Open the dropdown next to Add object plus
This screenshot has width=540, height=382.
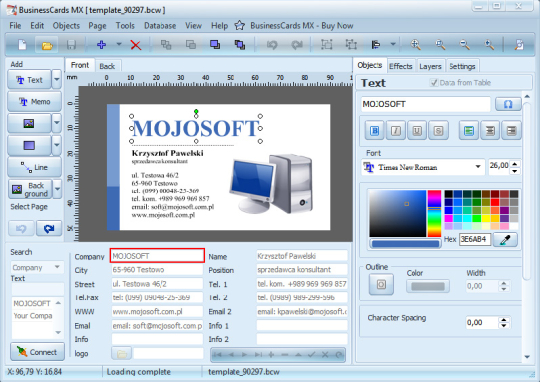click(119, 44)
